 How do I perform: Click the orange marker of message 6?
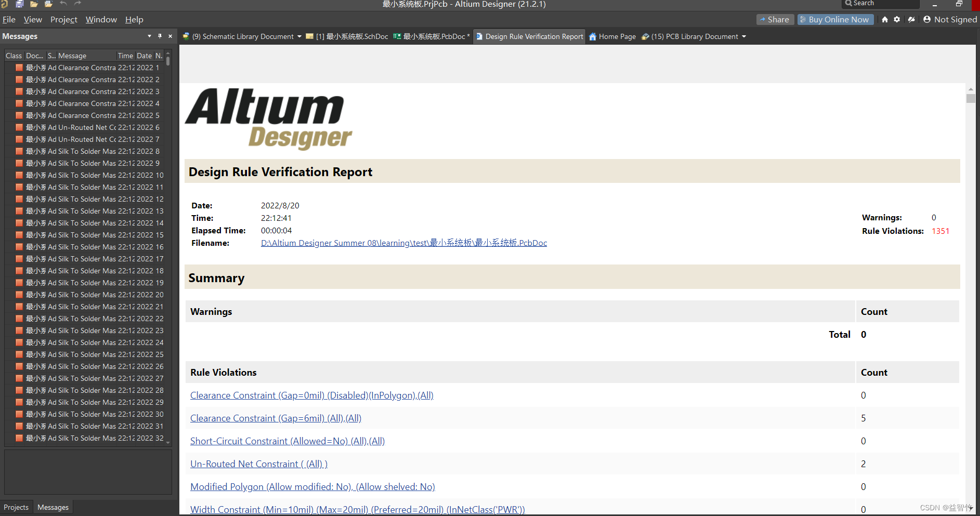click(19, 127)
